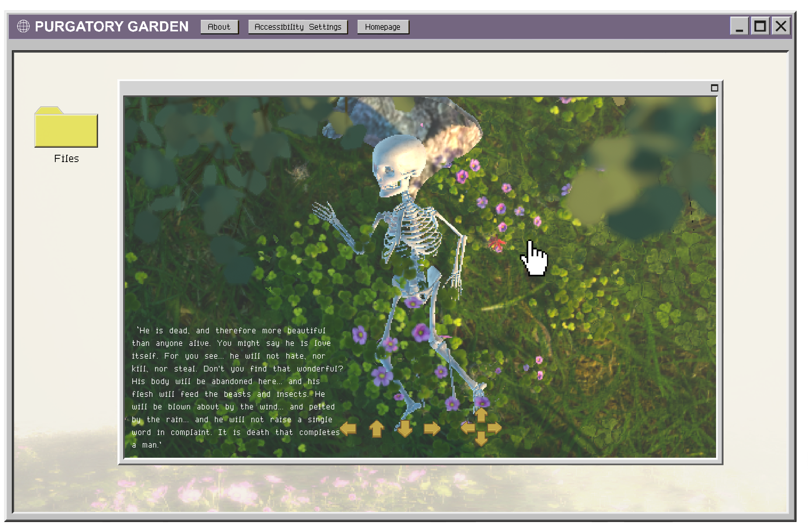The height and width of the screenshot is (532, 808).
Task: Close the Purgatory Garden window
Action: (x=781, y=26)
